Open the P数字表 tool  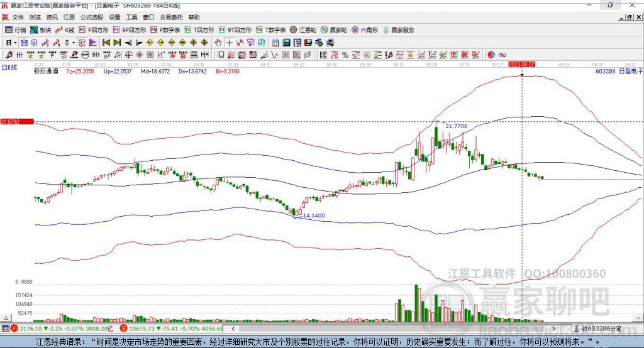coord(165,30)
